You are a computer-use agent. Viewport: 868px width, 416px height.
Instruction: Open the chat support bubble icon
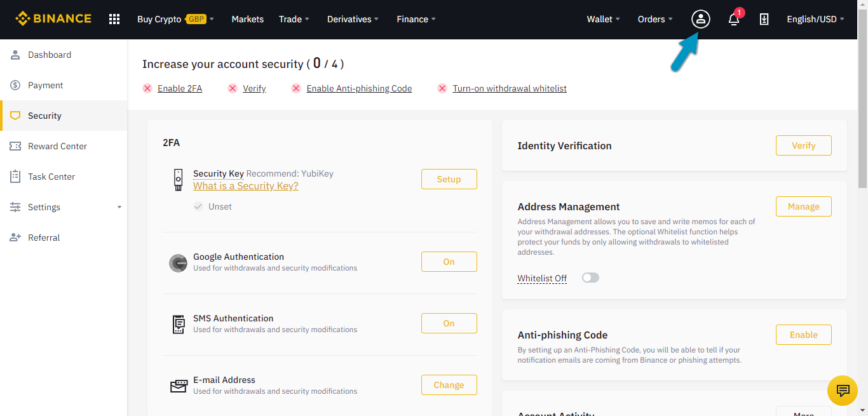pyautogui.click(x=843, y=391)
